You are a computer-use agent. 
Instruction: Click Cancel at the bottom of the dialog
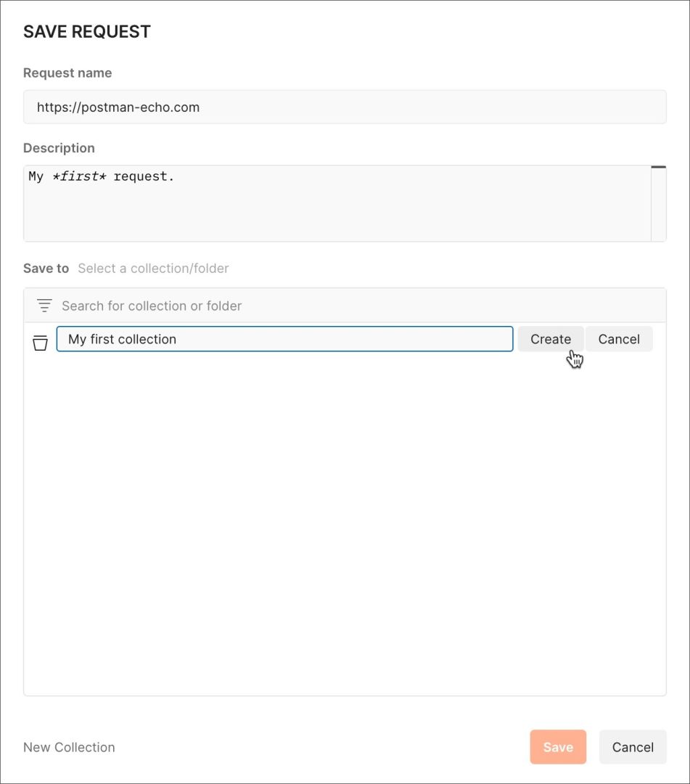[633, 747]
